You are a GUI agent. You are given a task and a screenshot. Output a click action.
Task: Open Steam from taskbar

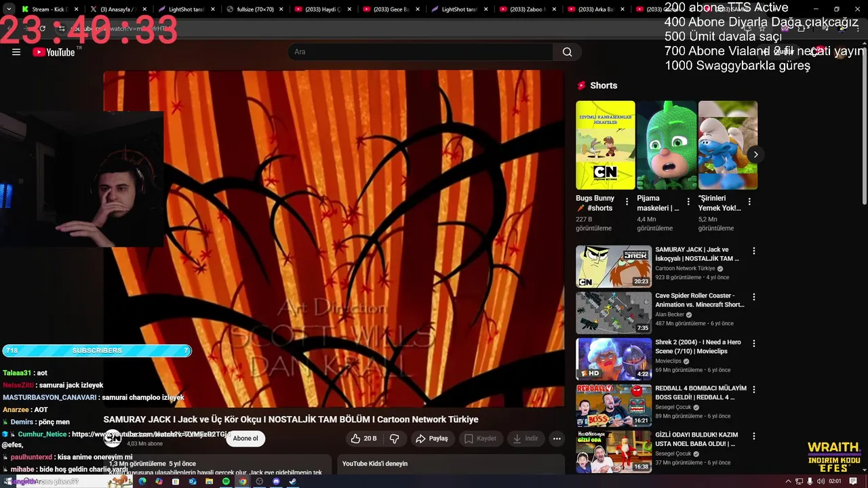(293, 481)
